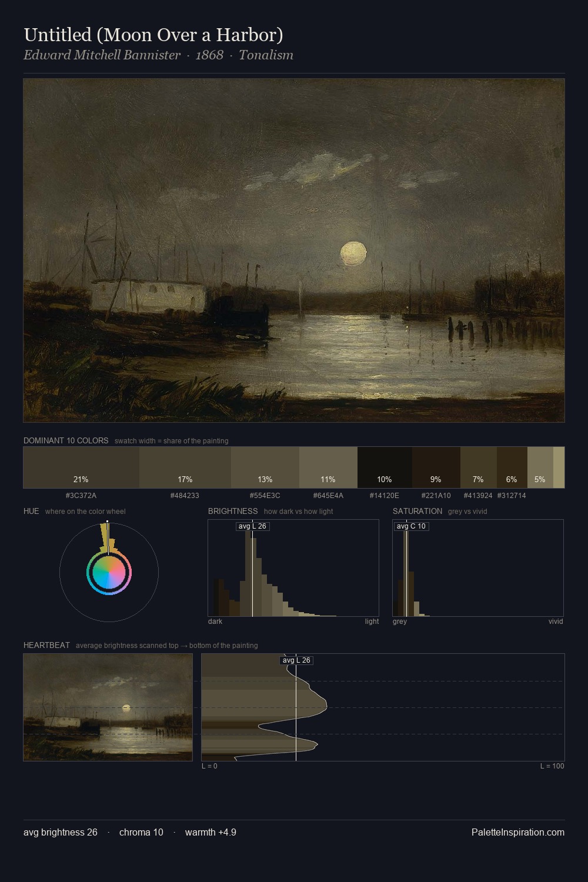
Task: Click the 'L = 0' axis label
Action: tap(209, 766)
